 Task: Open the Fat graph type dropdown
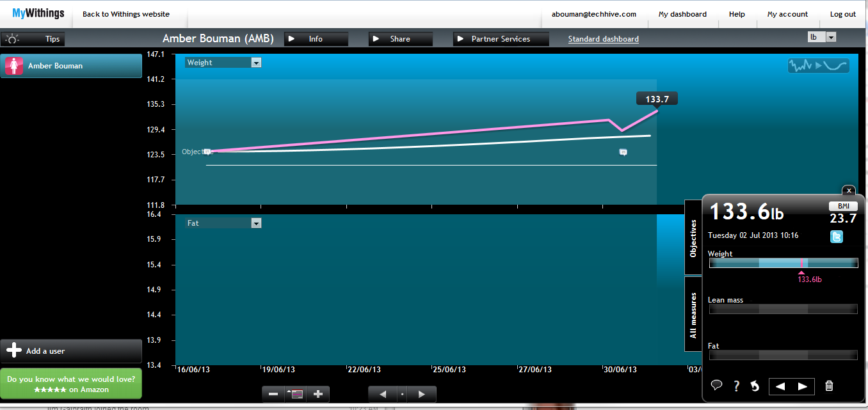coord(223,223)
